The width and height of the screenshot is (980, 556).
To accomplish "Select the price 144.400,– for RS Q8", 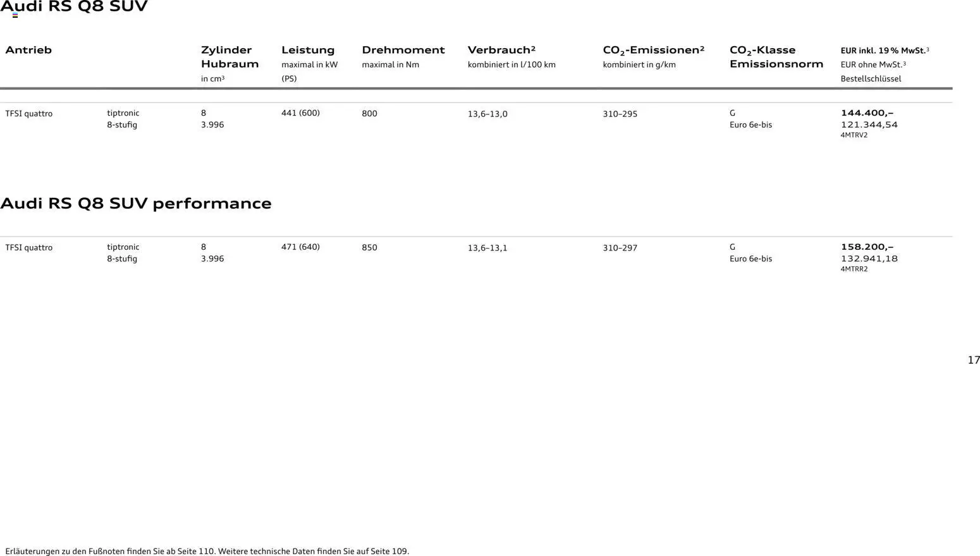I will [866, 113].
